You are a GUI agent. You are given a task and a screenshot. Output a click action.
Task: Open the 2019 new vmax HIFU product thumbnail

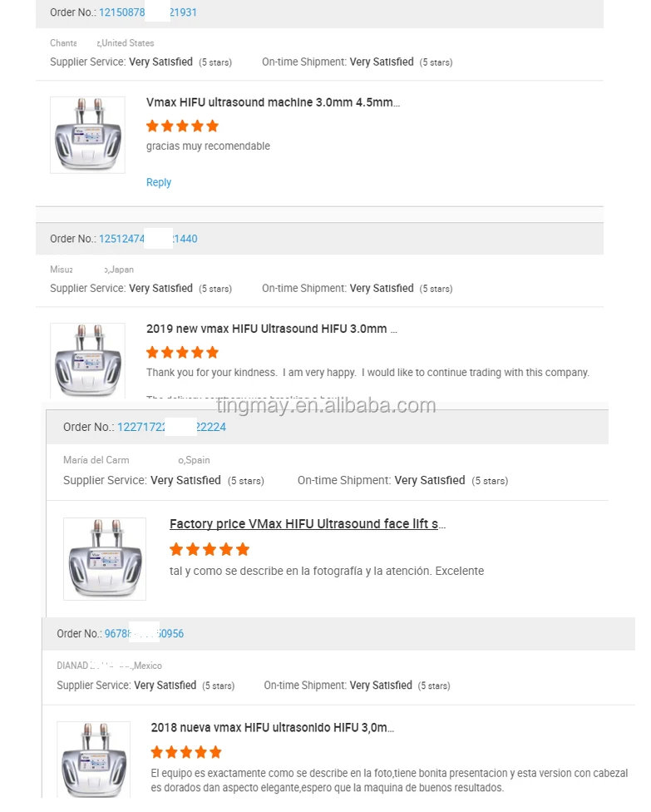pyautogui.click(x=87, y=359)
